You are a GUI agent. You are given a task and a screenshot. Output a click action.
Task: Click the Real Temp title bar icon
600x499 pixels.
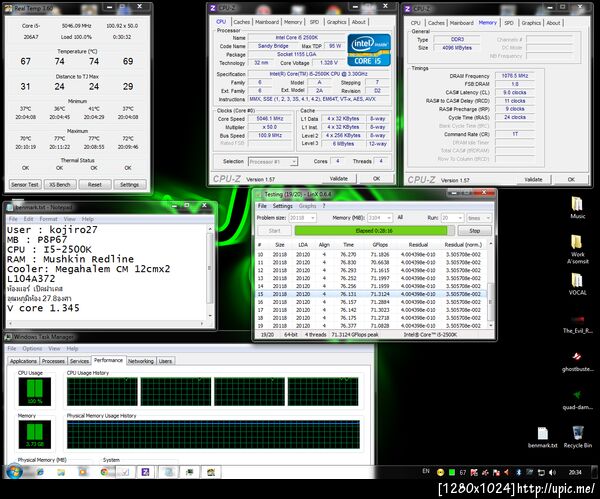(8, 8)
